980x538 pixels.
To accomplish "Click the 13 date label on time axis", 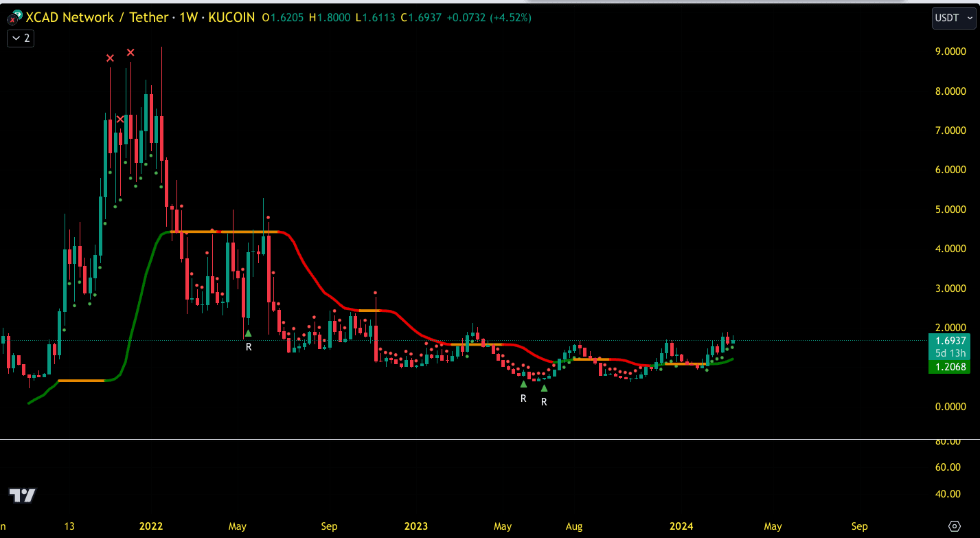I will [69, 526].
